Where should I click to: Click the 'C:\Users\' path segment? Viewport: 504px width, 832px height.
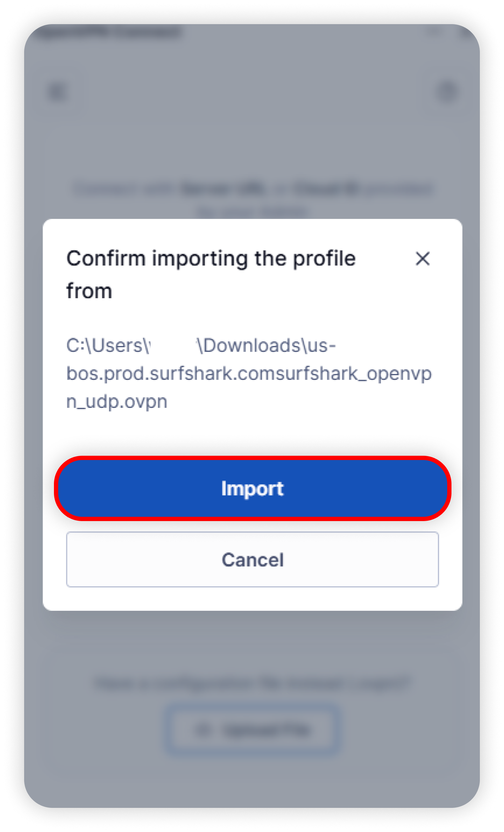coord(108,346)
